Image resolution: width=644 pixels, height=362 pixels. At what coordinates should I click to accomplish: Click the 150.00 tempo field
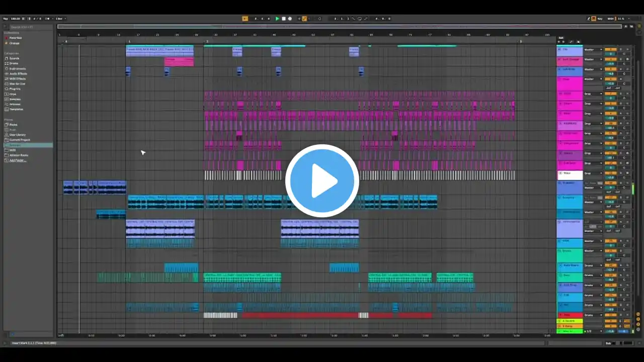(x=15, y=19)
